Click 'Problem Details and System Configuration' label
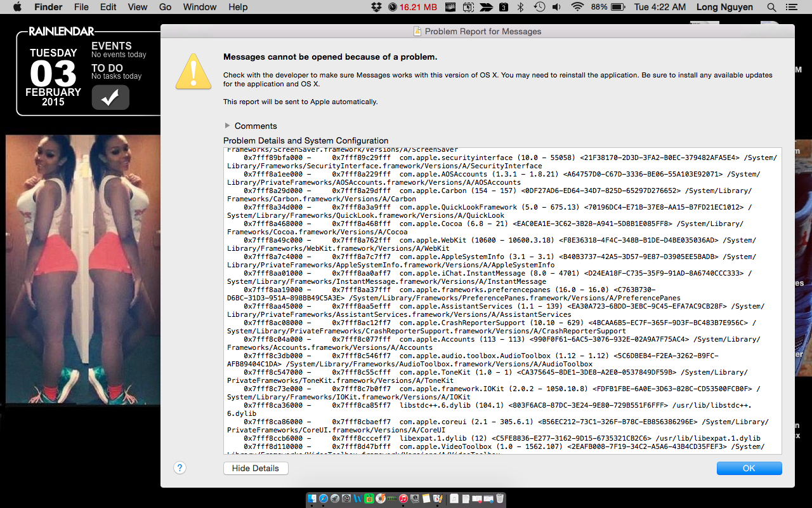 pyautogui.click(x=306, y=140)
